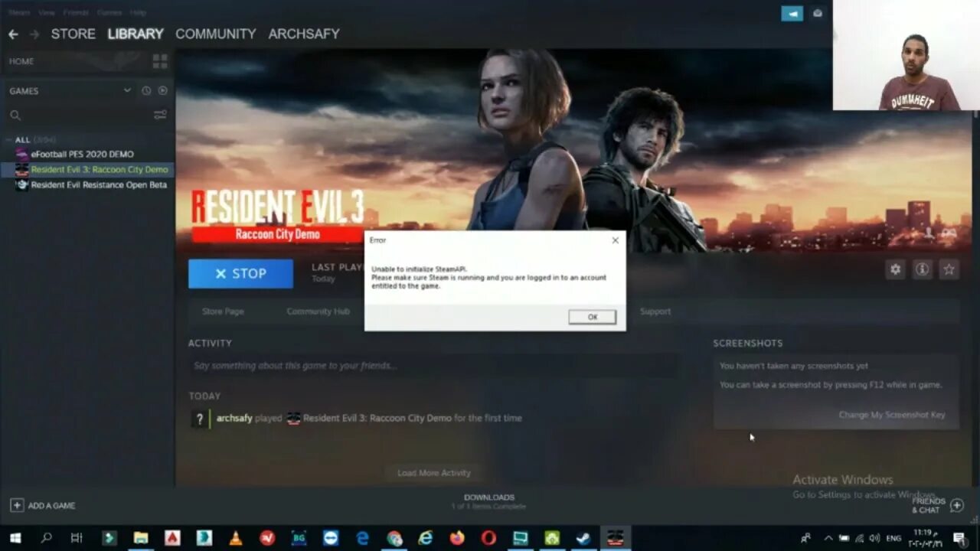Open Steam announcements megaphone button

click(792, 13)
